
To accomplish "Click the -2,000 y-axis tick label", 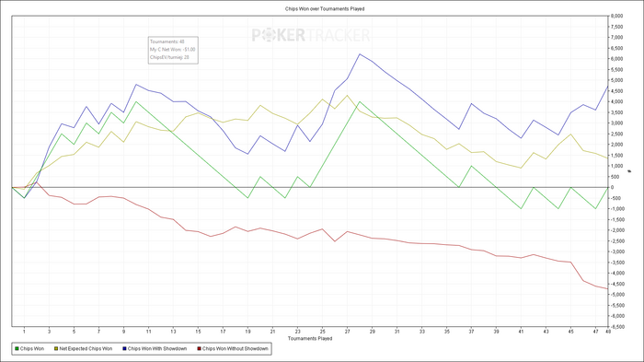I will [617, 230].
